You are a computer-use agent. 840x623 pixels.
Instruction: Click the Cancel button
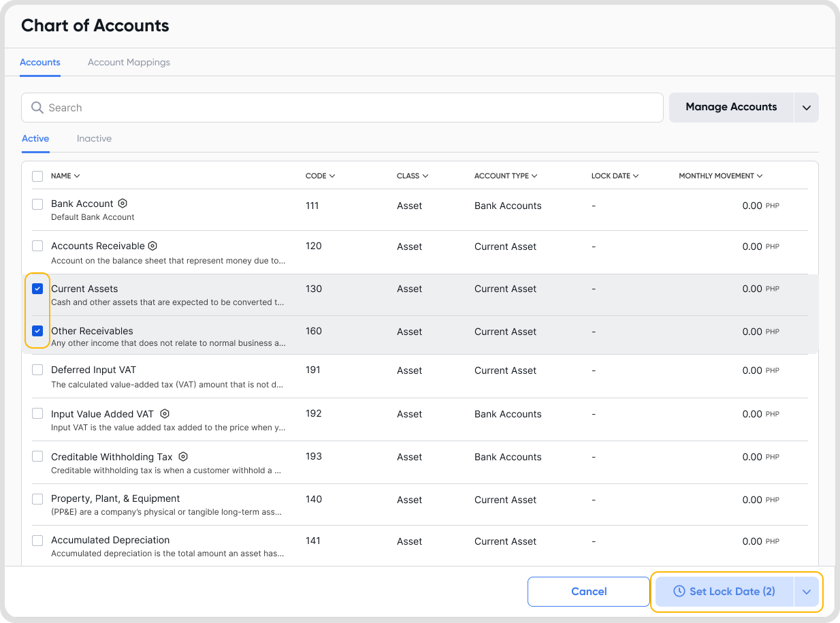pyautogui.click(x=589, y=592)
